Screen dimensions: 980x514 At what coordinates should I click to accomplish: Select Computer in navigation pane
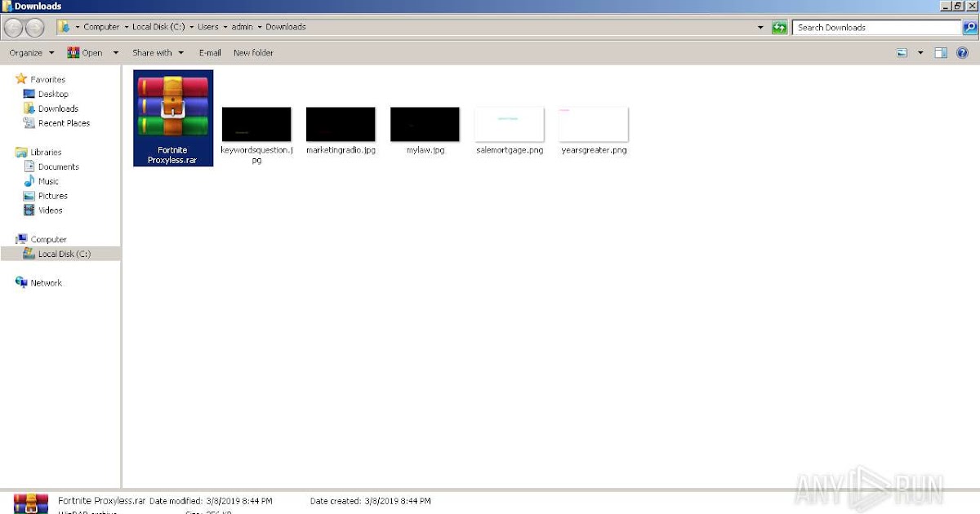pyautogui.click(x=48, y=239)
